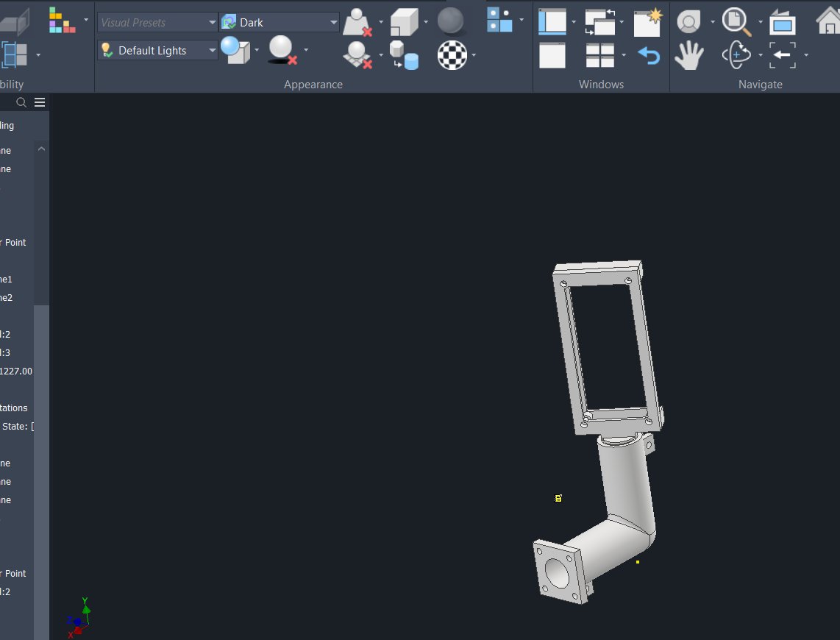Go to Home view
Screen dimensions: 840x640
(x=828, y=22)
